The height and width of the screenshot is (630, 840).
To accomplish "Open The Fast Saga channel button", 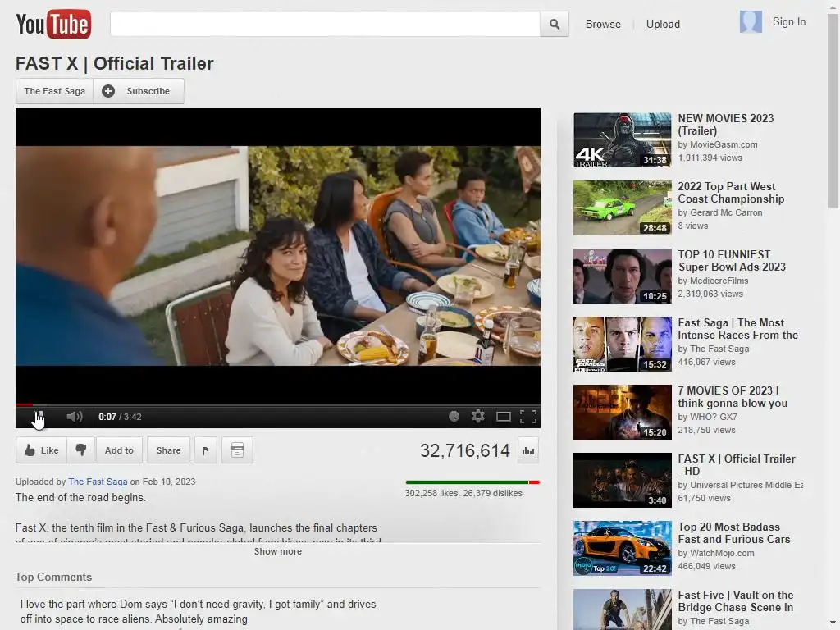I will [55, 91].
